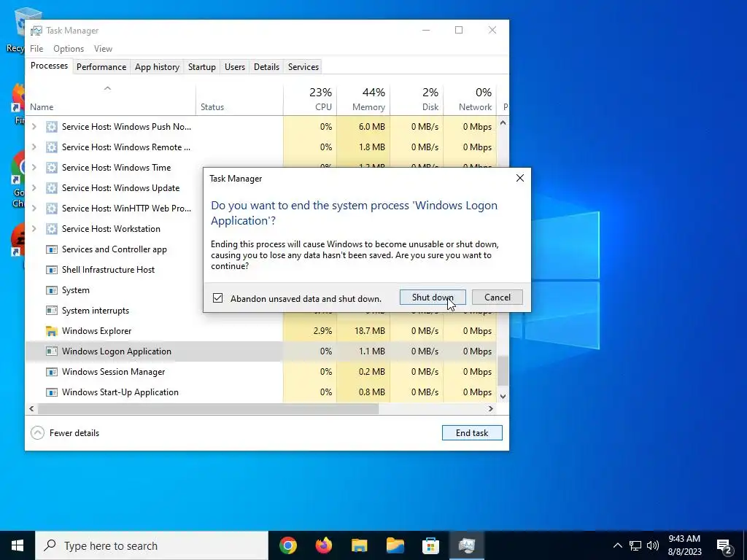Viewport: 747px width, 560px height.
Task: Click the End task button
Action: coord(472,433)
